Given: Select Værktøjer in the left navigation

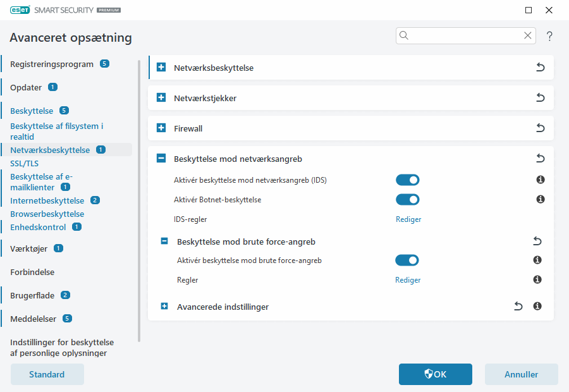Looking at the screenshot, I should [29, 248].
